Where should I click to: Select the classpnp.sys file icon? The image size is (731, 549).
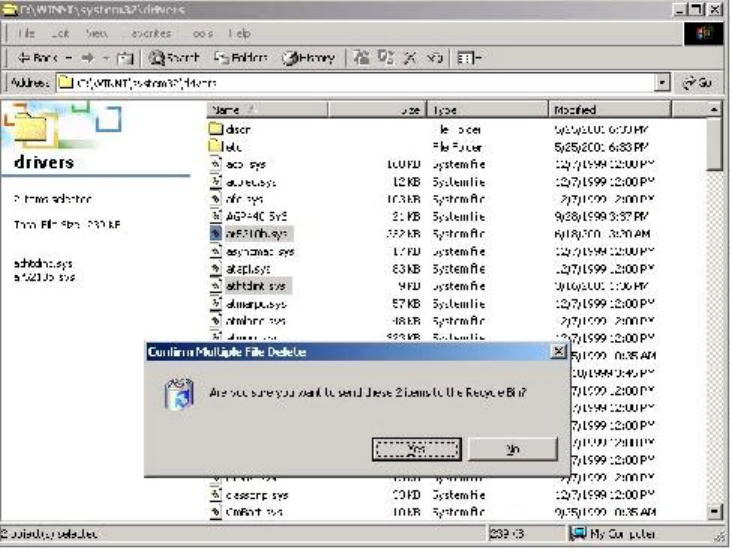[x=215, y=494]
